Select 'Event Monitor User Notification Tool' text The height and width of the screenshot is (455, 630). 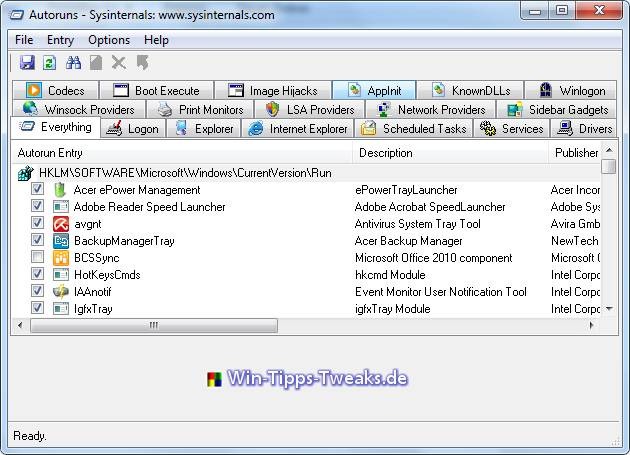click(441, 292)
